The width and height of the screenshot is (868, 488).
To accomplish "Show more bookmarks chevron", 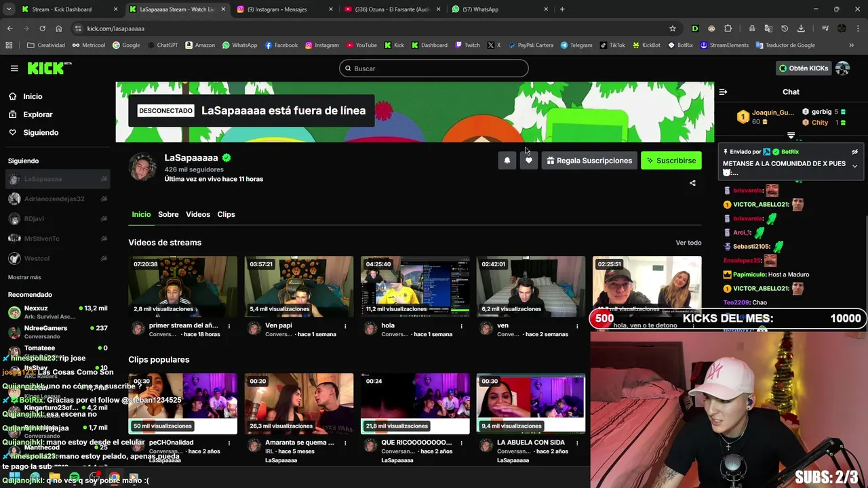I will click(x=852, y=45).
